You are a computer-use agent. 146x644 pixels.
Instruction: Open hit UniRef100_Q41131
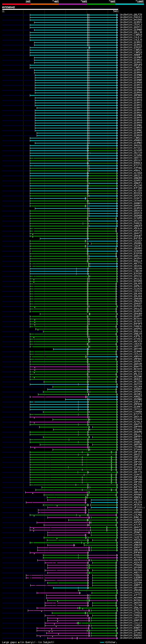tap(131, 278)
